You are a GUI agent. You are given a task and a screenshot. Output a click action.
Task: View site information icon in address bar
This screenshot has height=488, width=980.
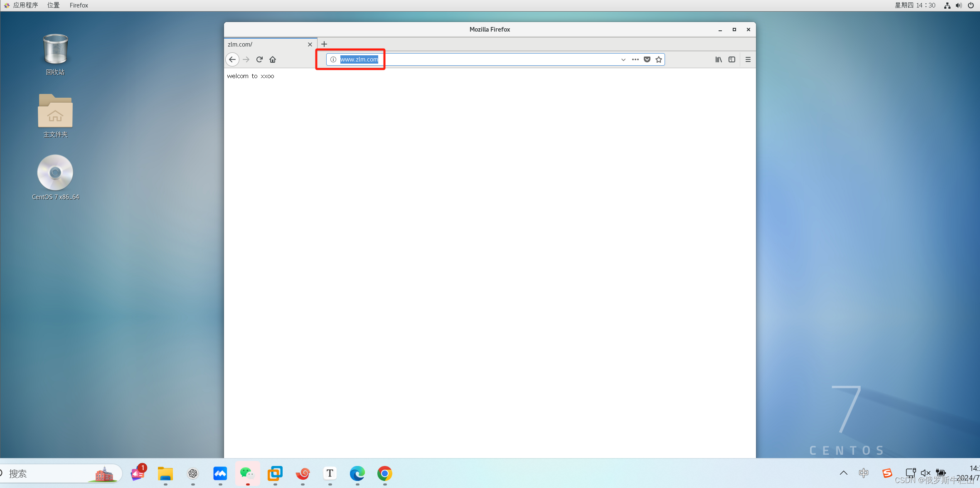coord(333,59)
